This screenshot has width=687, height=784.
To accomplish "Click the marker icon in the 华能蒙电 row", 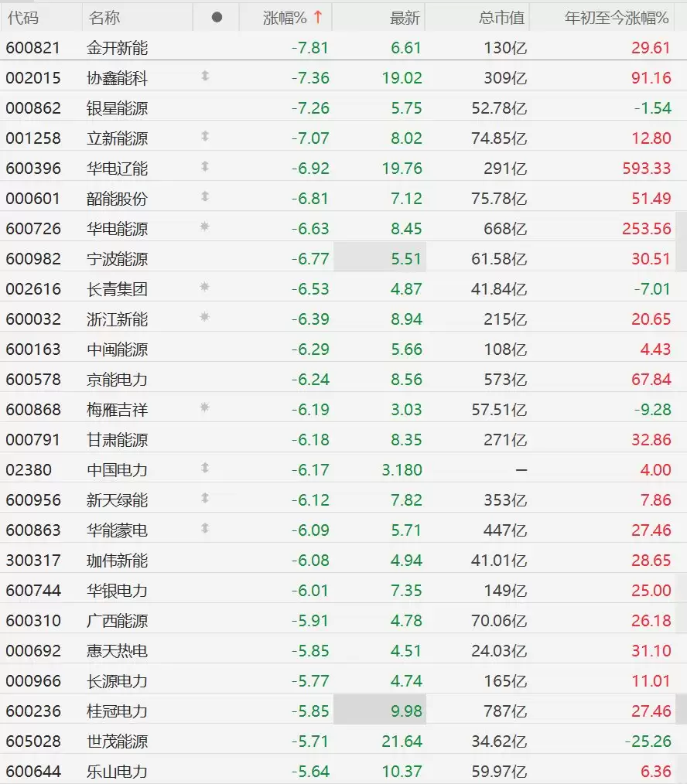I will tap(205, 528).
